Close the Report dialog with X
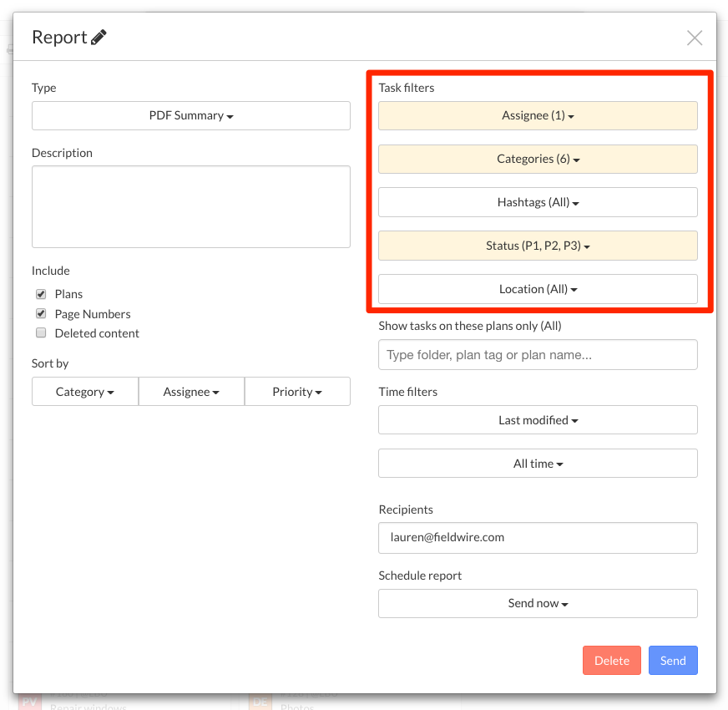 (x=694, y=38)
